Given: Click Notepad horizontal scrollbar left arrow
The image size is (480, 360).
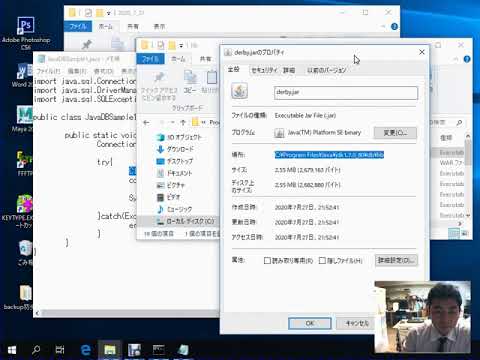Looking at the screenshot, I should click(x=37, y=313).
